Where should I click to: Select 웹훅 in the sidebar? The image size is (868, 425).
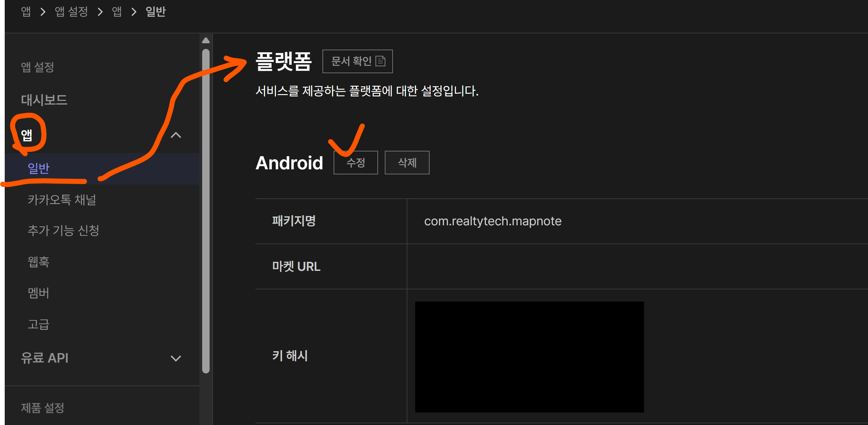coord(38,262)
